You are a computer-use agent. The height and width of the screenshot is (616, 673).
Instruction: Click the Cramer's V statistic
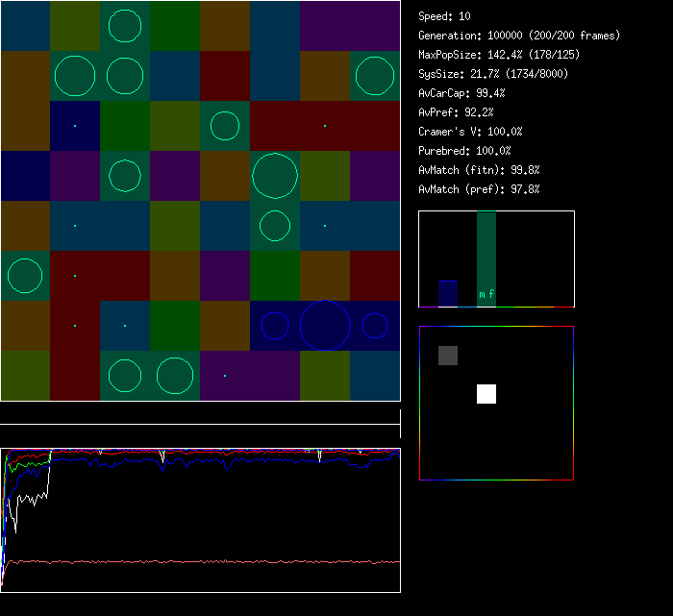coord(470,132)
